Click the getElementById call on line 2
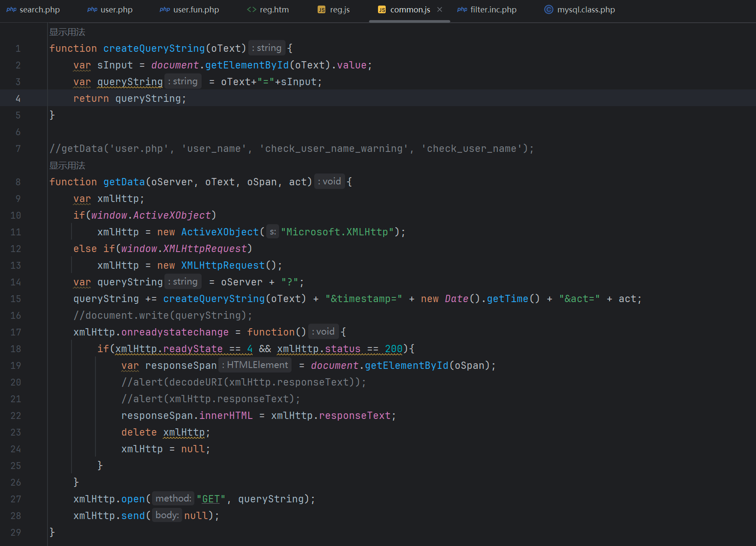756x546 pixels. click(247, 65)
